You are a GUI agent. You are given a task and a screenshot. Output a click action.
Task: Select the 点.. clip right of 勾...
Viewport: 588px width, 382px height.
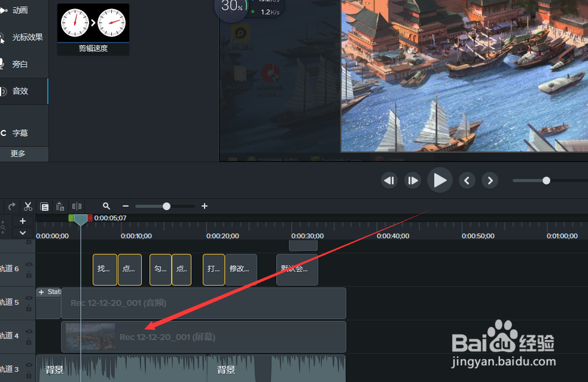point(181,269)
